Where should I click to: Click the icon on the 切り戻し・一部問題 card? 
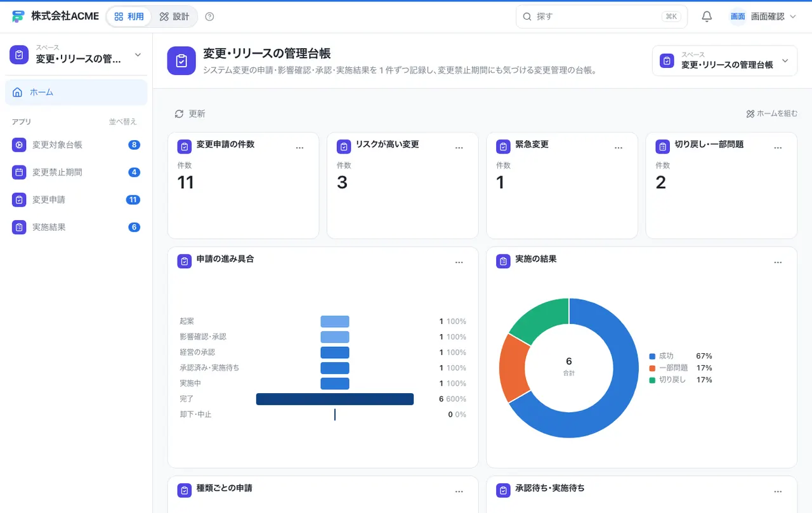[x=662, y=146]
